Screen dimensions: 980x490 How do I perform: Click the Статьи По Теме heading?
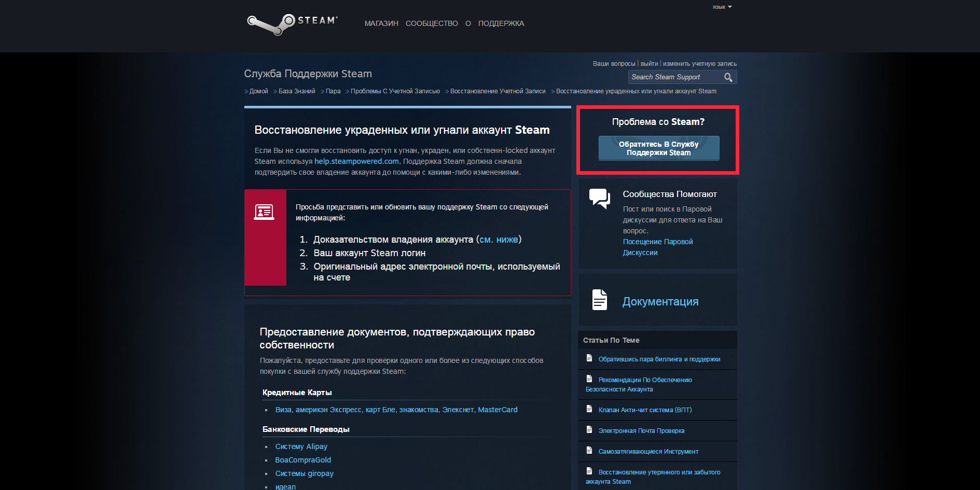[611, 340]
